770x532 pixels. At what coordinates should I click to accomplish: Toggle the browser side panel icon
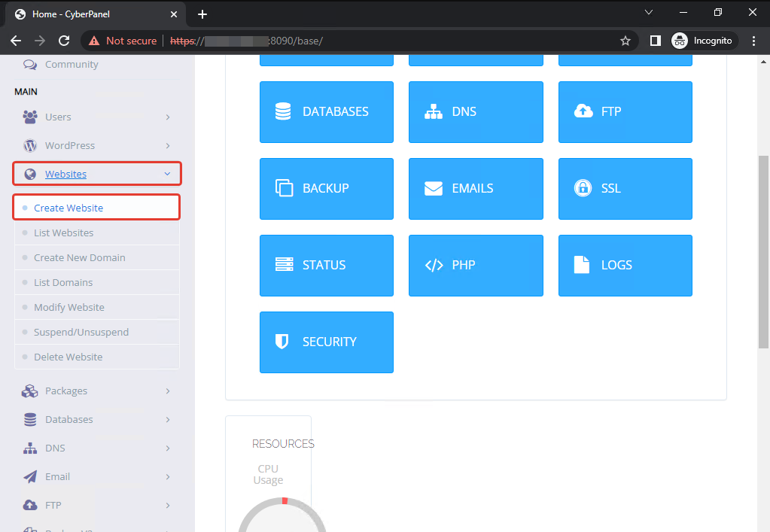click(x=656, y=41)
